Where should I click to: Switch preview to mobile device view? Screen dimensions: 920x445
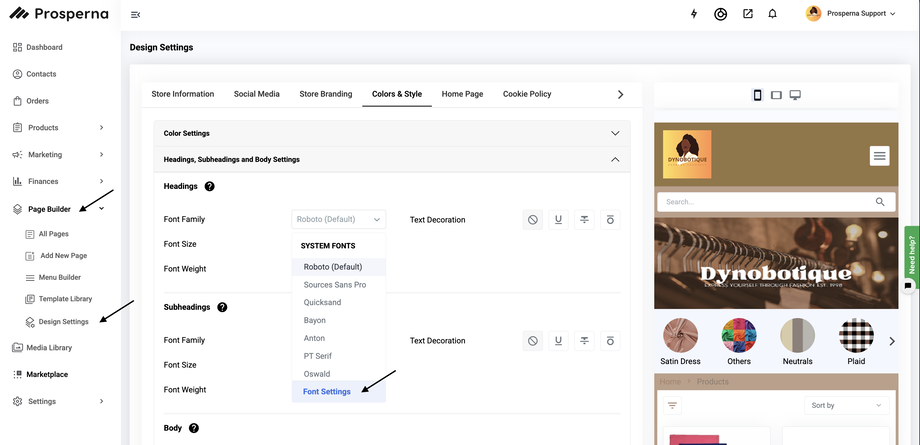757,95
